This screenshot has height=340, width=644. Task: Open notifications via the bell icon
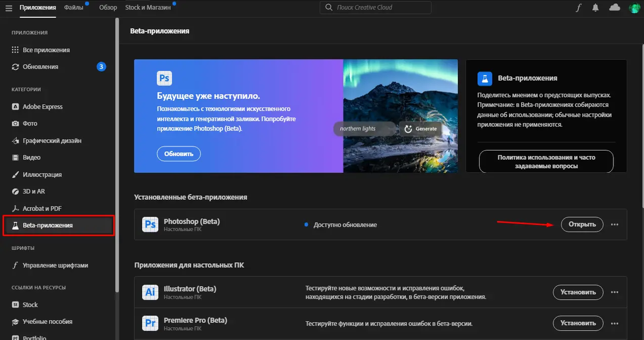pyautogui.click(x=596, y=8)
